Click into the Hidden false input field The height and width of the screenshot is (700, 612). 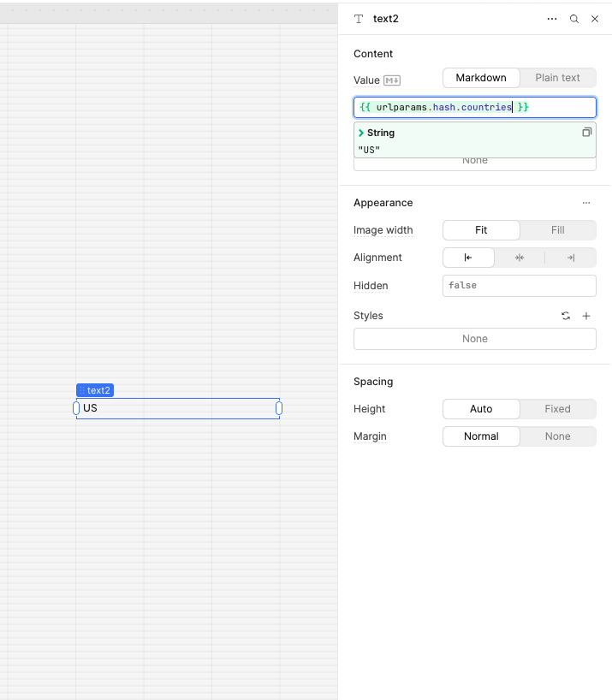519,286
